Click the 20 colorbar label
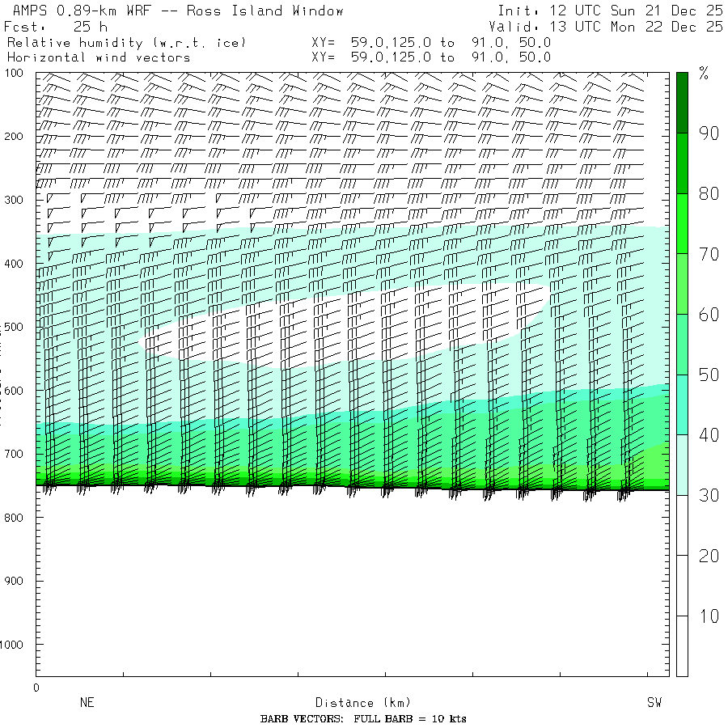 709,557
